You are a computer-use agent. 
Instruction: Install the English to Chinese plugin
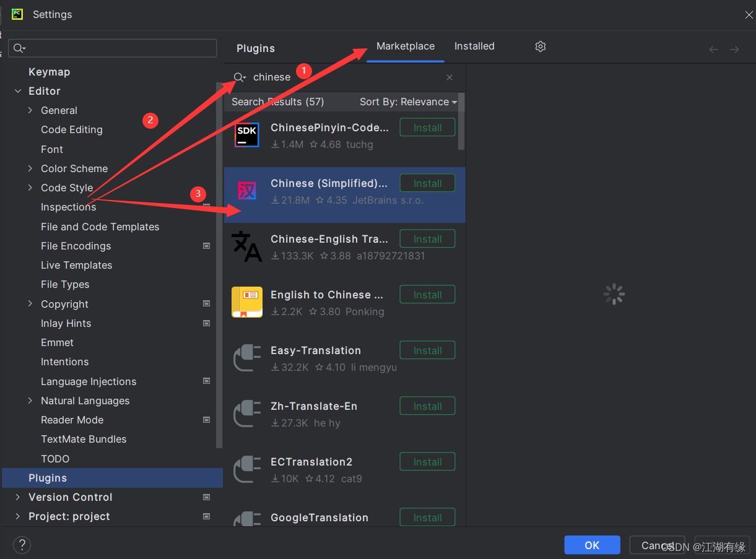coord(427,295)
